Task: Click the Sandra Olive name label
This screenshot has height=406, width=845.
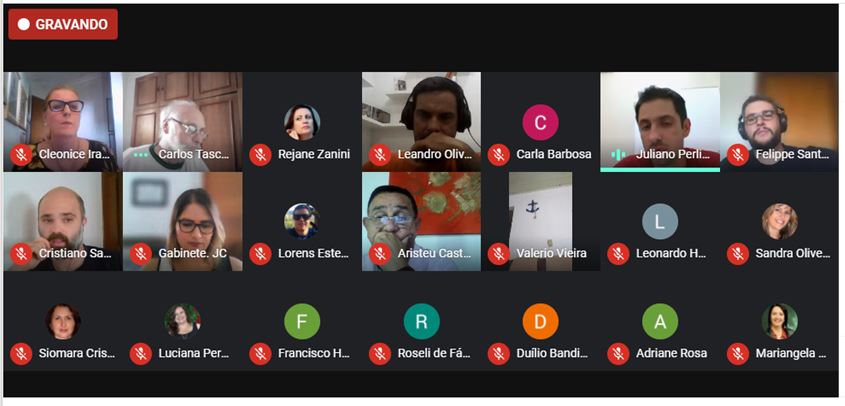Action: [793, 253]
